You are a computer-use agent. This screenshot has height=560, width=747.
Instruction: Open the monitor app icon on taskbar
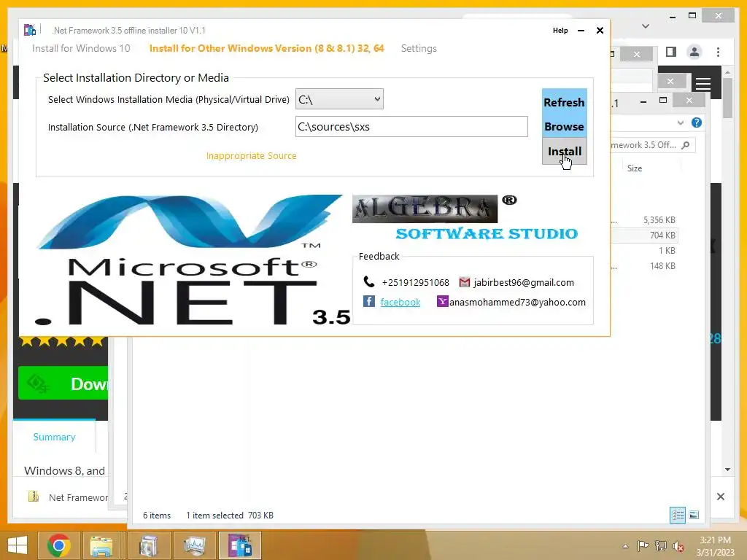click(x=194, y=545)
